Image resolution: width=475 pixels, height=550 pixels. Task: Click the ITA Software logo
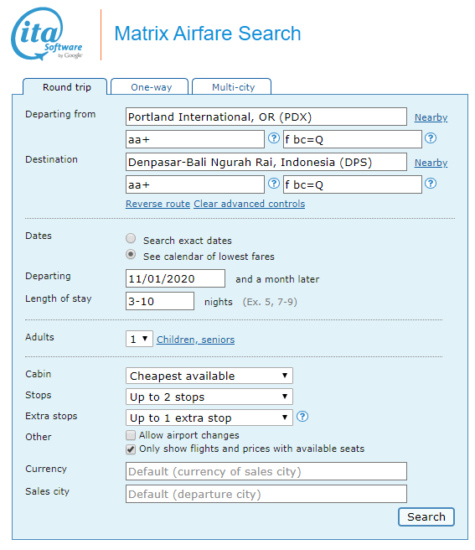(46, 34)
